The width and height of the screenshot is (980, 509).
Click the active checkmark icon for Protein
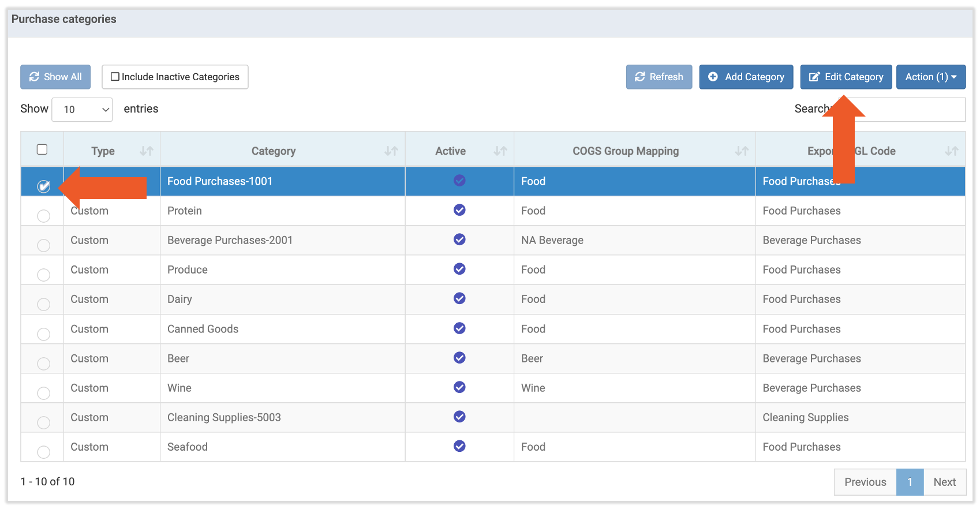coord(459,210)
